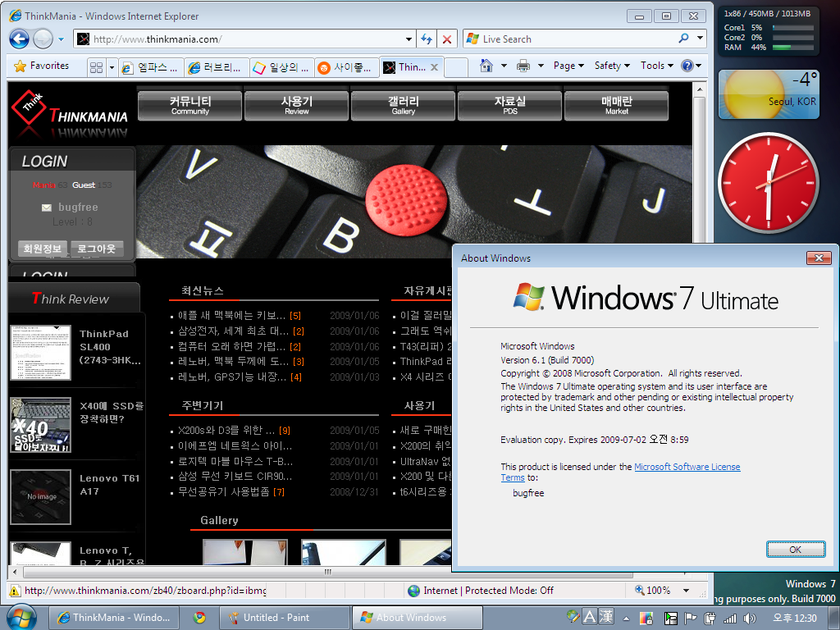Click the Seoul weather gadget
This screenshot has height=630, width=840.
tap(768, 95)
